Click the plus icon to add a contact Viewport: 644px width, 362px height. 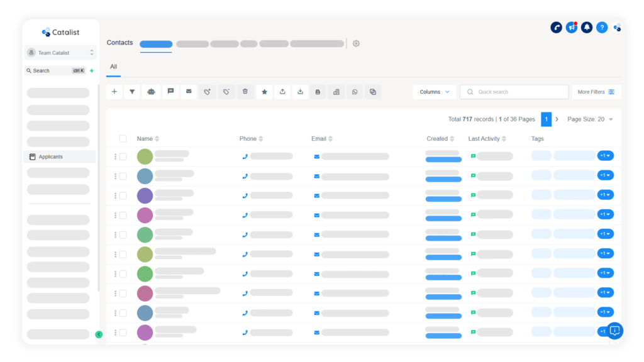tap(114, 92)
